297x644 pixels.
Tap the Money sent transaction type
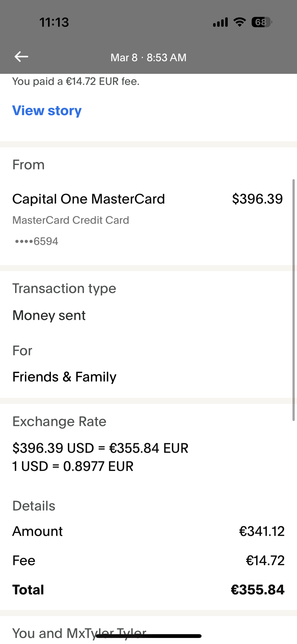coord(49,315)
